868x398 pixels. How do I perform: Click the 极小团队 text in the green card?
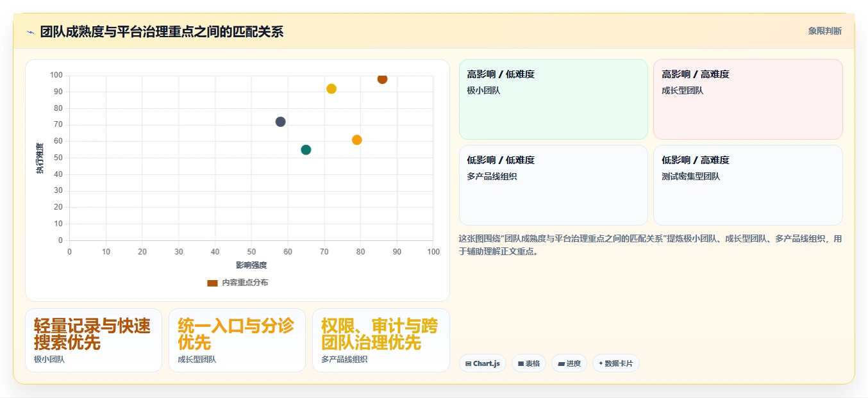coord(483,91)
